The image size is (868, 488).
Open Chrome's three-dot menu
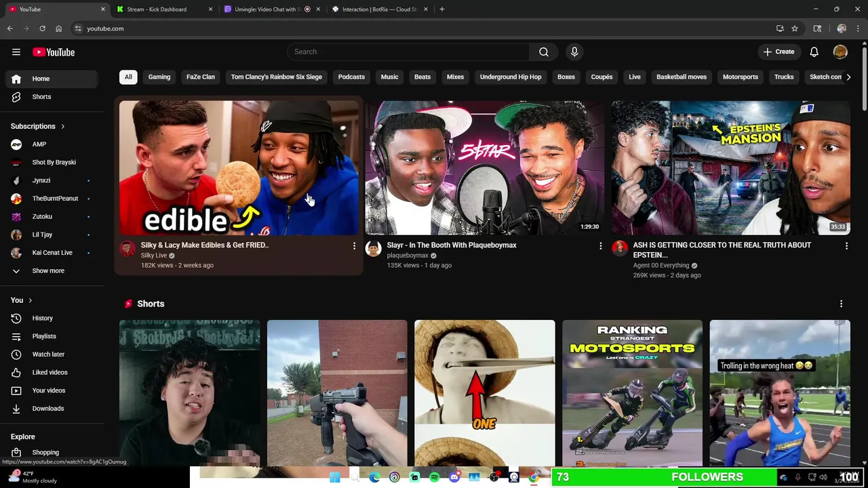point(858,28)
